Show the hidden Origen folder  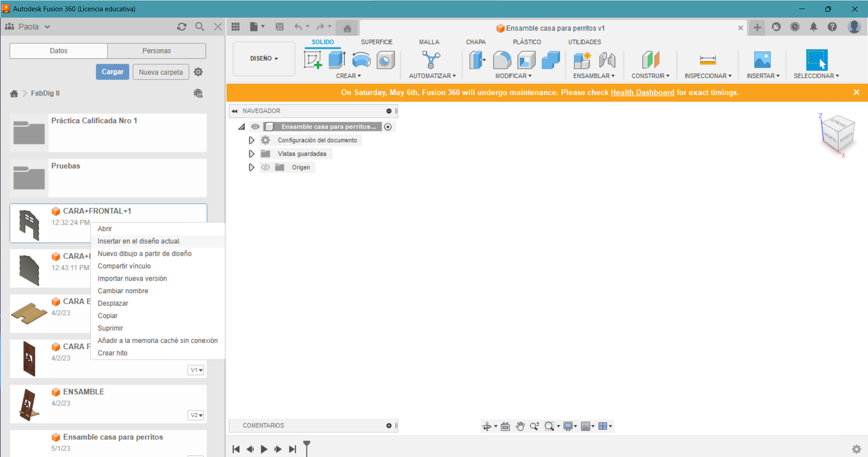pos(265,167)
